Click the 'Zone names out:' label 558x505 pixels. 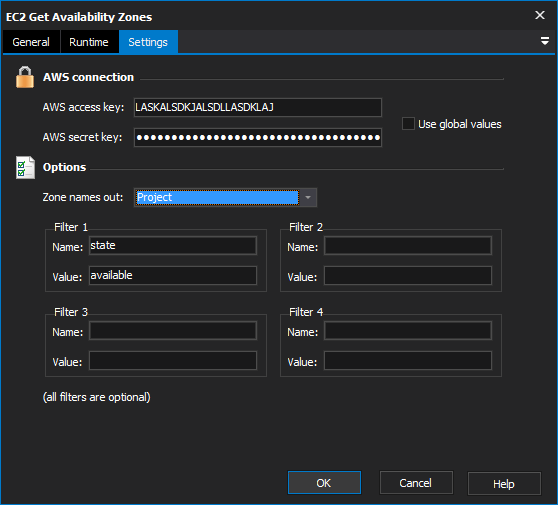(83, 197)
